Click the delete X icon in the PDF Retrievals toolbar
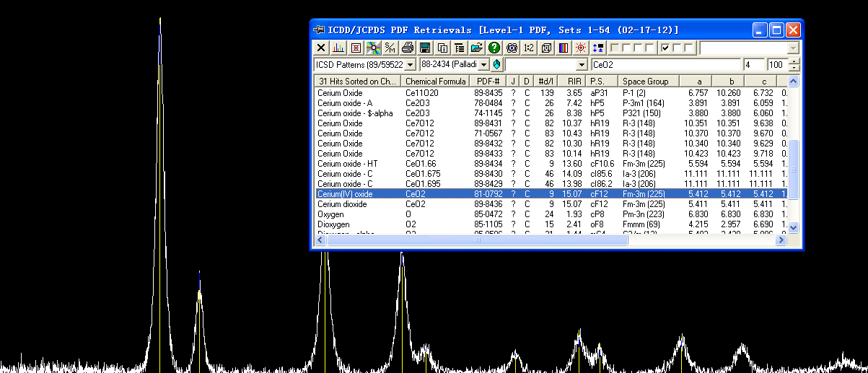This screenshot has width=868, height=373. coord(321,48)
